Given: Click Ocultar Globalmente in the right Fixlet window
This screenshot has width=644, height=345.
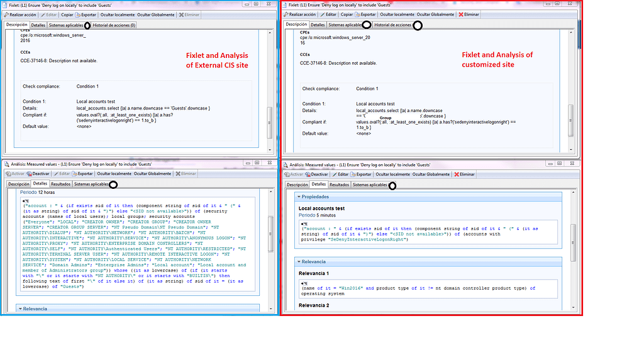Looking at the screenshot, I should click(x=435, y=14).
